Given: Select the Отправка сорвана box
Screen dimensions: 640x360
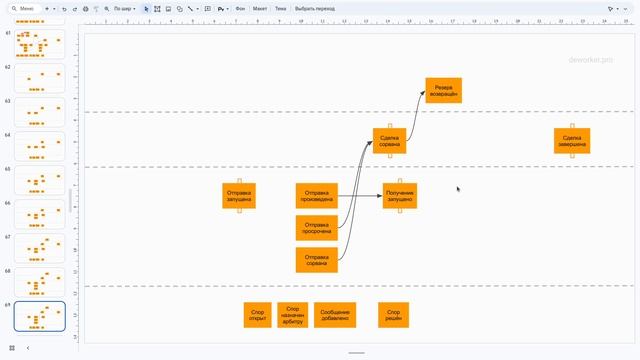Looking at the screenshot, I should (x=317, y=260).
